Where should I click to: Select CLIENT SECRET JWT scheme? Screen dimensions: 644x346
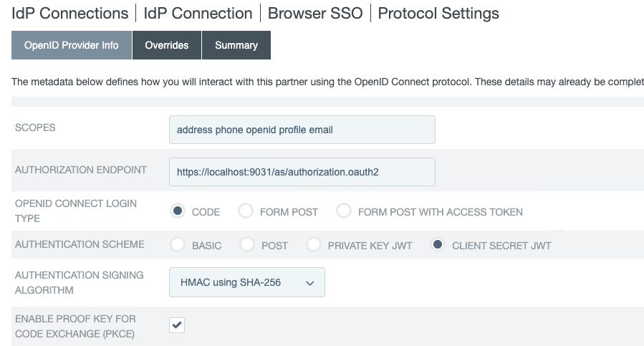(x=437, y=245)
